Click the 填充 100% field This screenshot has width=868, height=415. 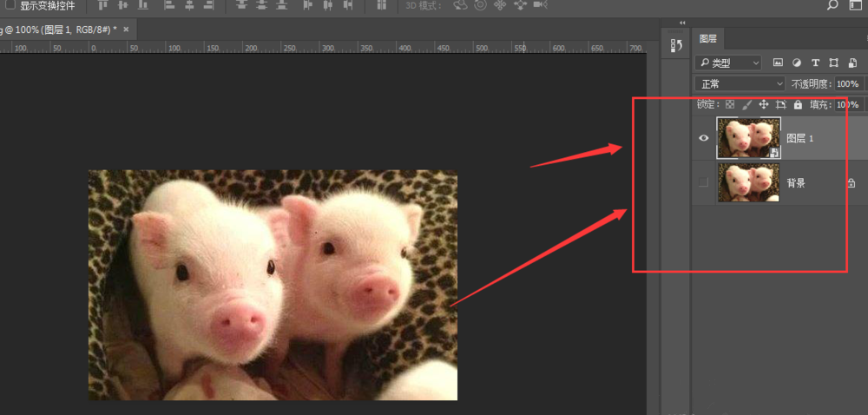click(849, 104)
